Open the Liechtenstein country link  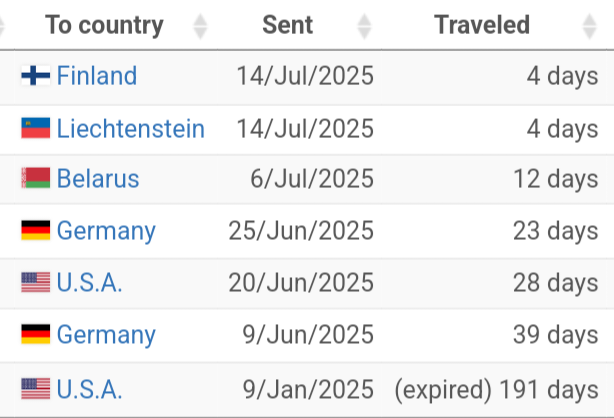[x=130, y=128]
